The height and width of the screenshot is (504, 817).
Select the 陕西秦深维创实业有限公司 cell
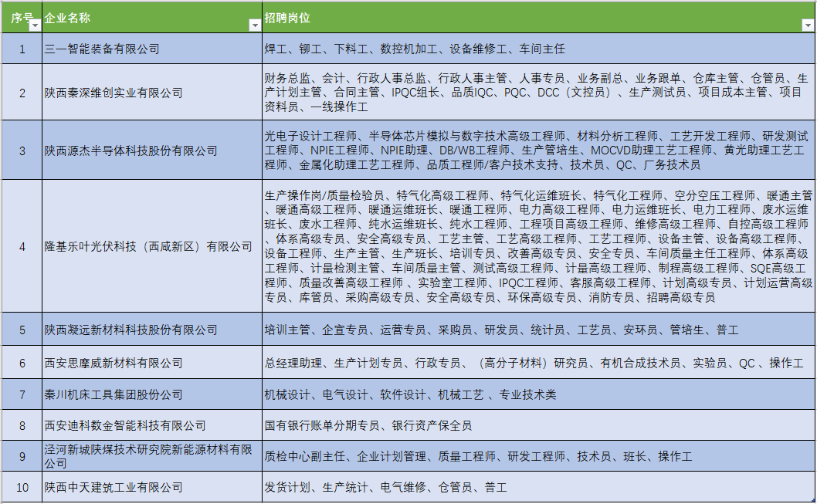tap(152, 93)
